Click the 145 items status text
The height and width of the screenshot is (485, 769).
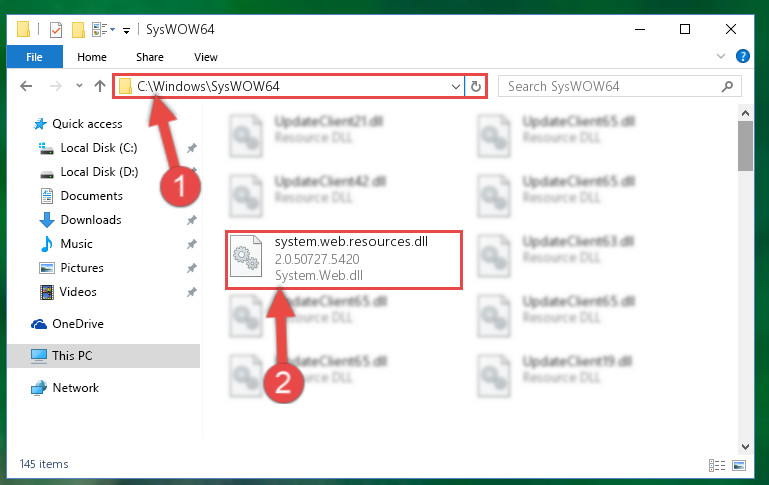(44, 464)
